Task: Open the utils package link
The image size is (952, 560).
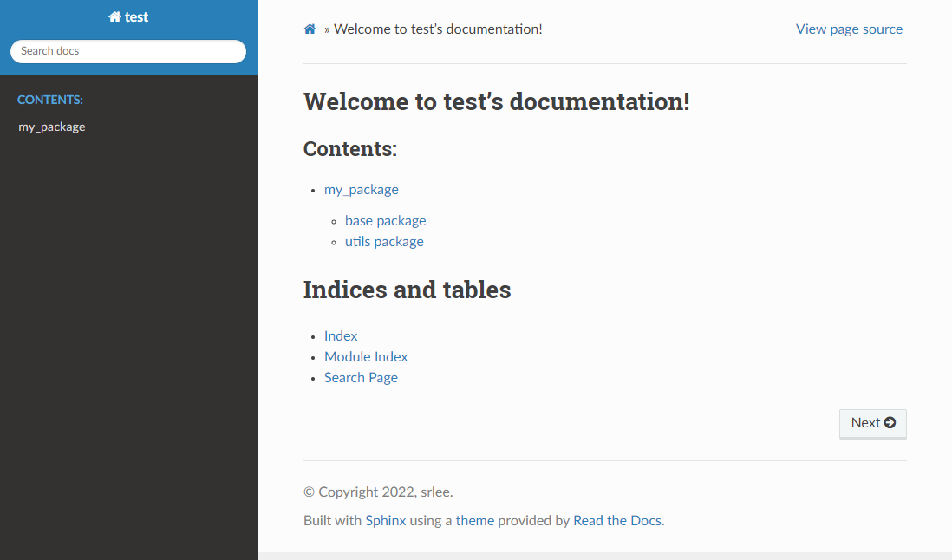Action: click(x=384, y=242)
